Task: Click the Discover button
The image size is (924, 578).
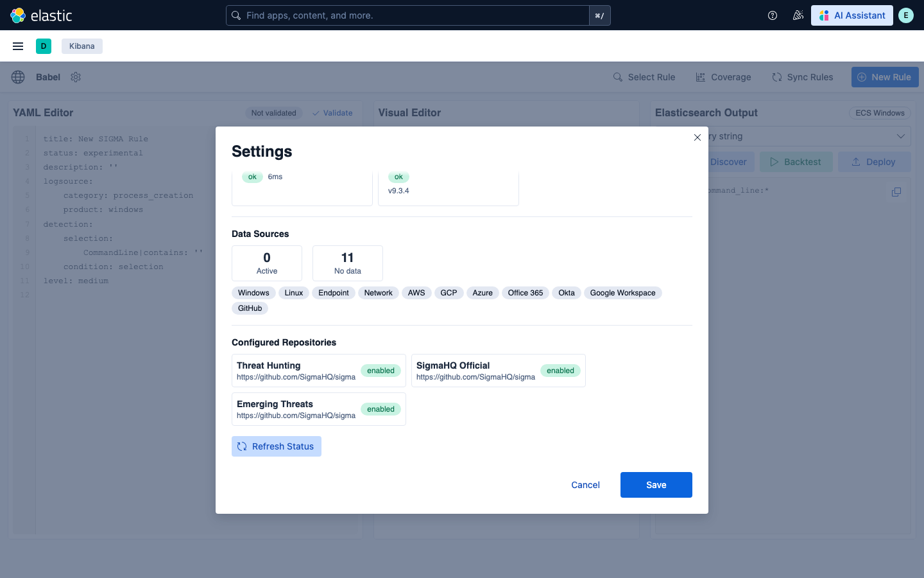Action: [728, 162]
